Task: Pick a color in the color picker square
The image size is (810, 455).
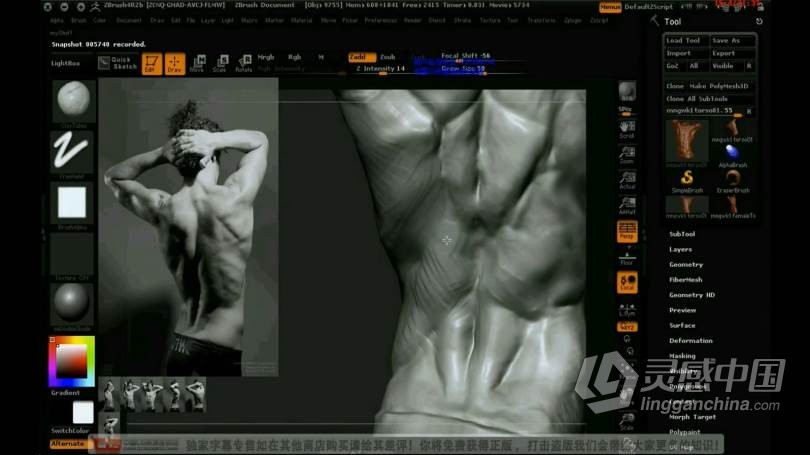Action: [x=72, y=360]
